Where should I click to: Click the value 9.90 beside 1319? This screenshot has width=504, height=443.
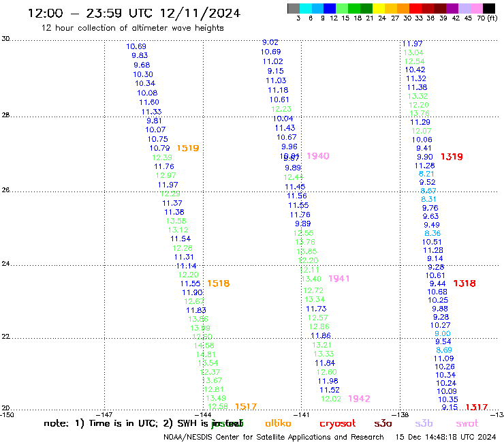tap(425, 157)
